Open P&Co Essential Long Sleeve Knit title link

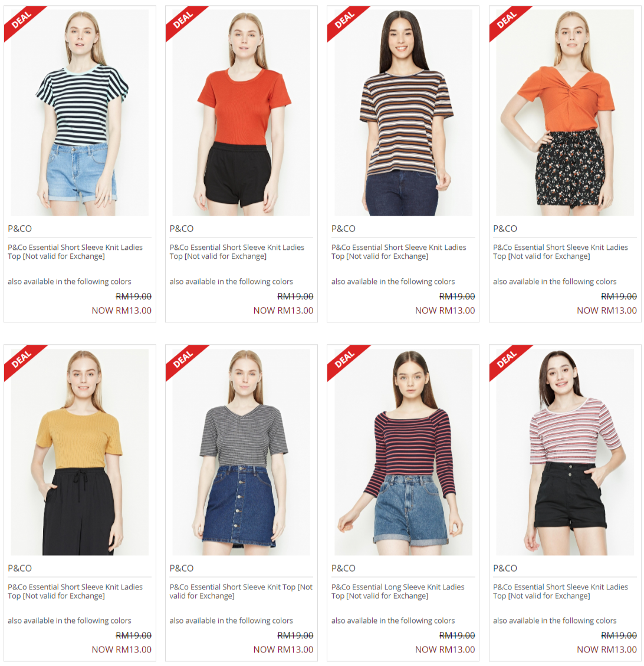tap(398, 591)
